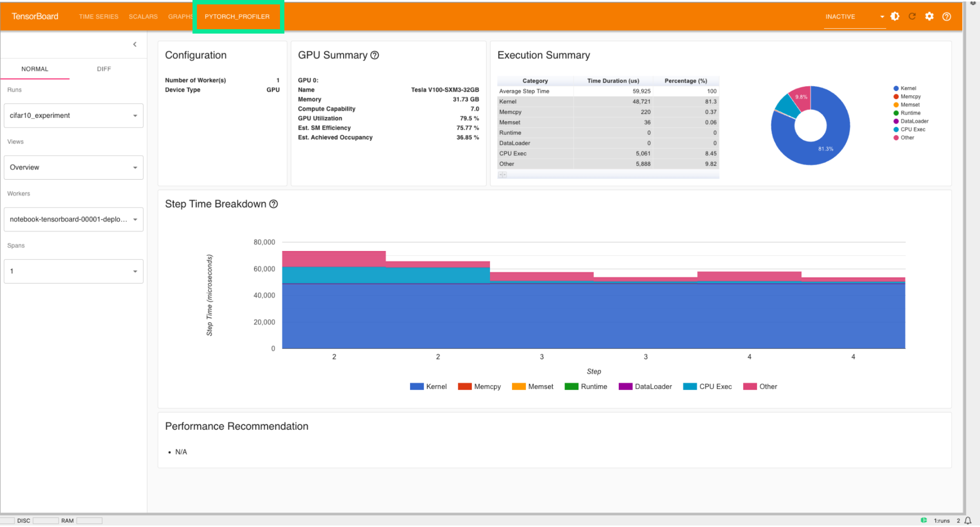
Task: Collapse the sidebar with chevron arrow
Action: [x=135, y=45]
